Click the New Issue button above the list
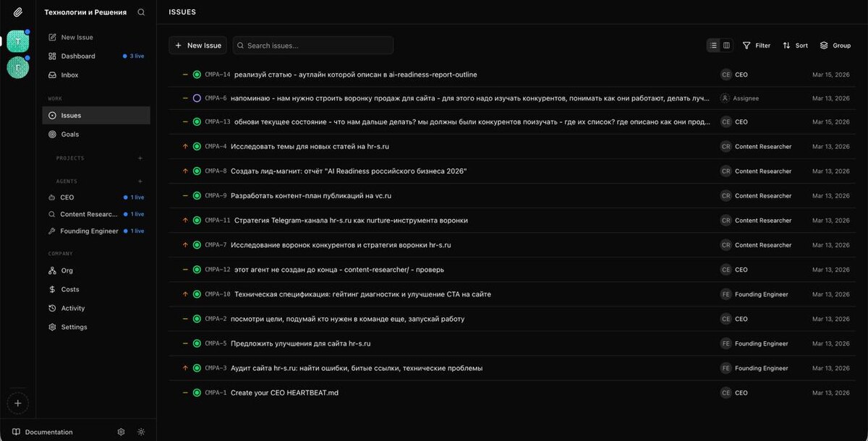 198,46
